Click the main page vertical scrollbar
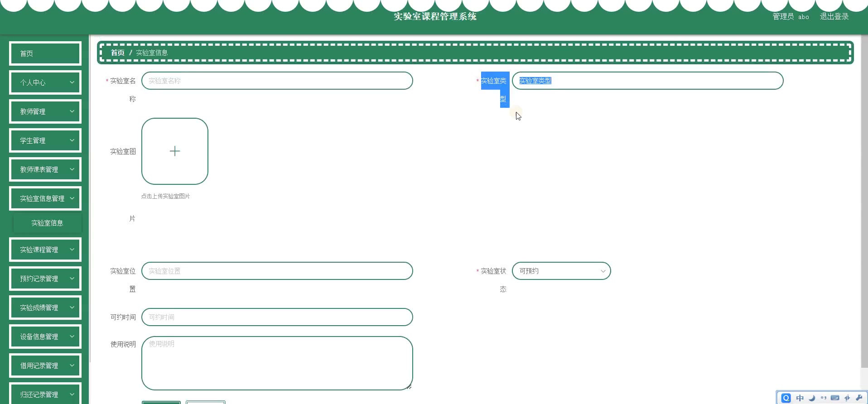868x404 pixels. tap(864, 202)
